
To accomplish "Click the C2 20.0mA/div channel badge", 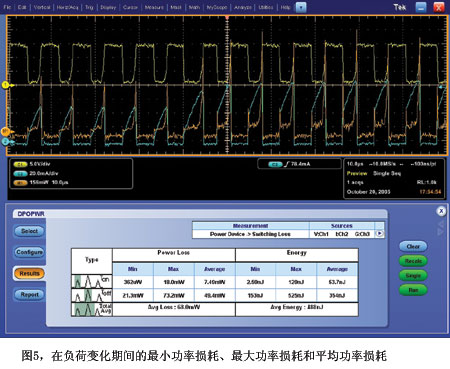I will (x=20, y=174).
